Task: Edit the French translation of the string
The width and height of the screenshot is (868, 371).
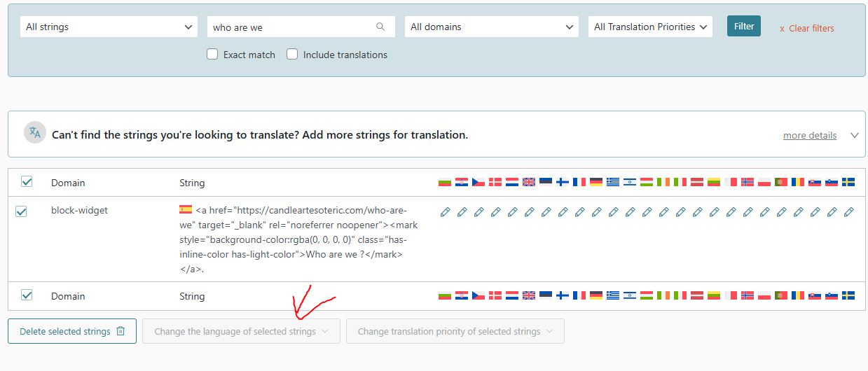Action: [x=579, y=211]
